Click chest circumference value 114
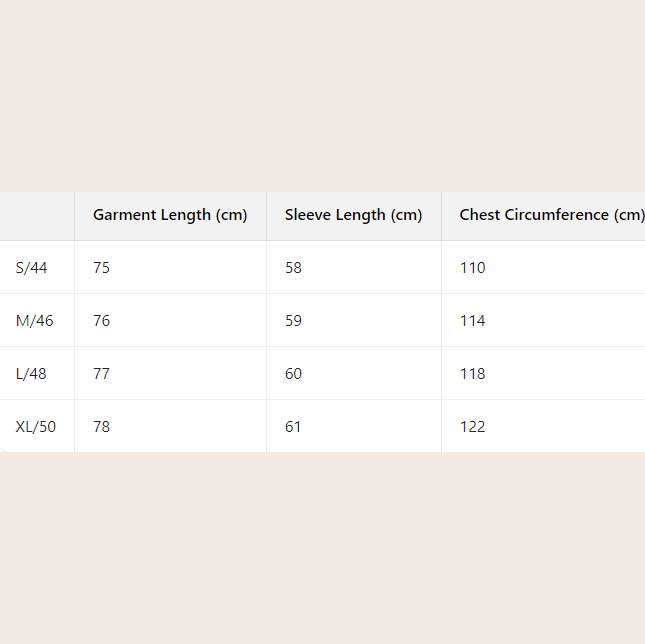This screenshot has height=644, width=645. [x=472, y=321]
